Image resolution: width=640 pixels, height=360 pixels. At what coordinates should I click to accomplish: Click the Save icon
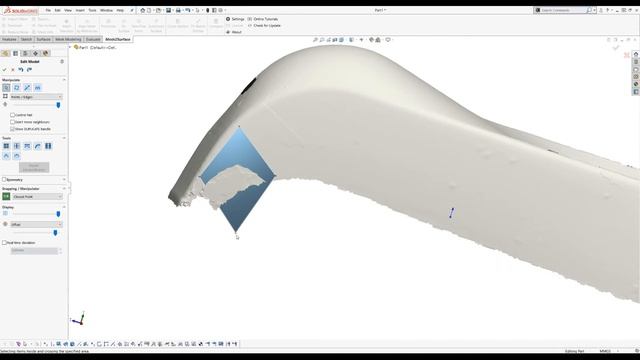pyautogui.click(x=168, y=10)
